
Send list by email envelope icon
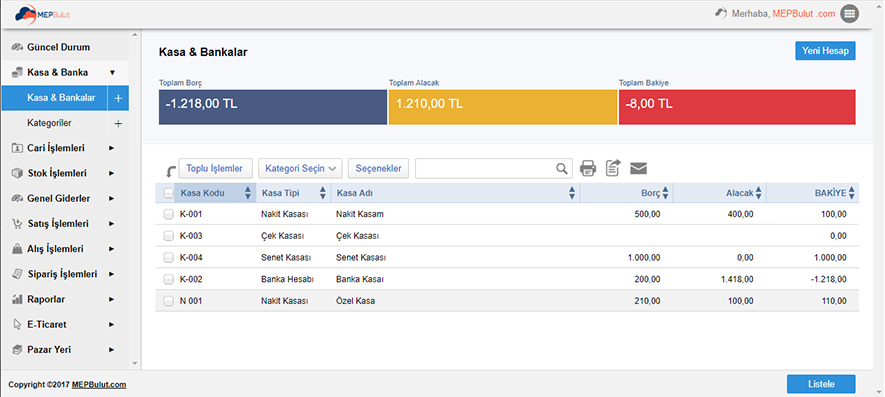click(x=638, y=168)
